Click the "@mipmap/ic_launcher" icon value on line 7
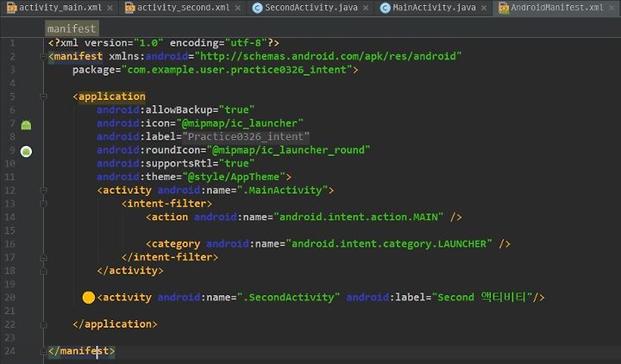The height and width of the screenshot is (364, 621). point(240,123)
